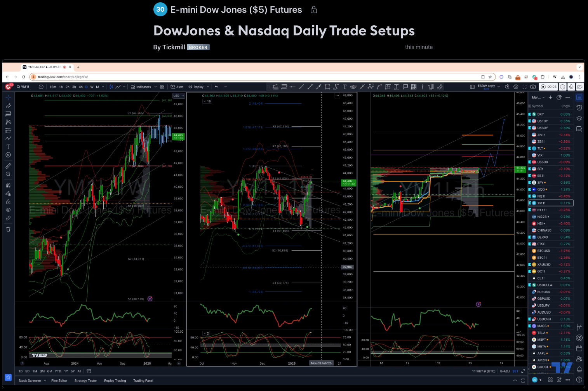Click the compare or add symbol plus
The height and width of the screenshot is (391, 588).
point(41,87)
